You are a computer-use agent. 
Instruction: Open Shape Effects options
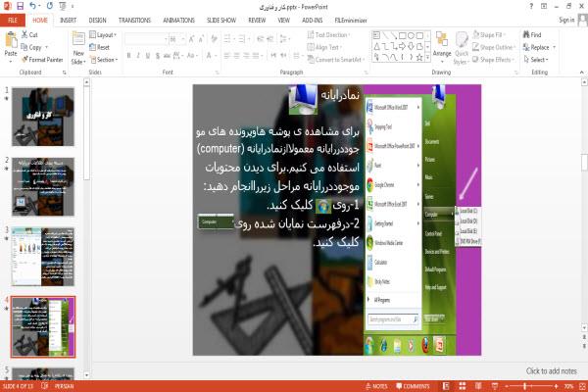tap(493, 60)
